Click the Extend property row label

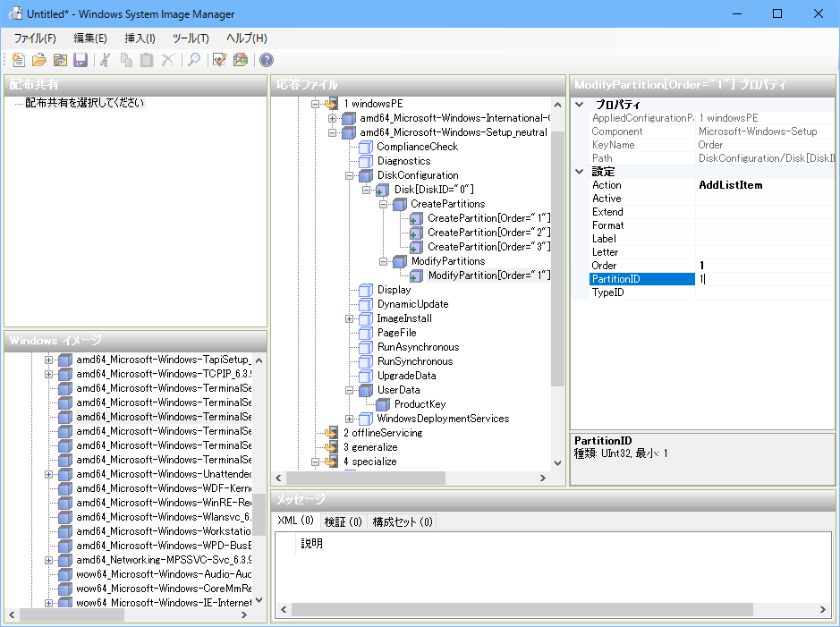point(607,212)
